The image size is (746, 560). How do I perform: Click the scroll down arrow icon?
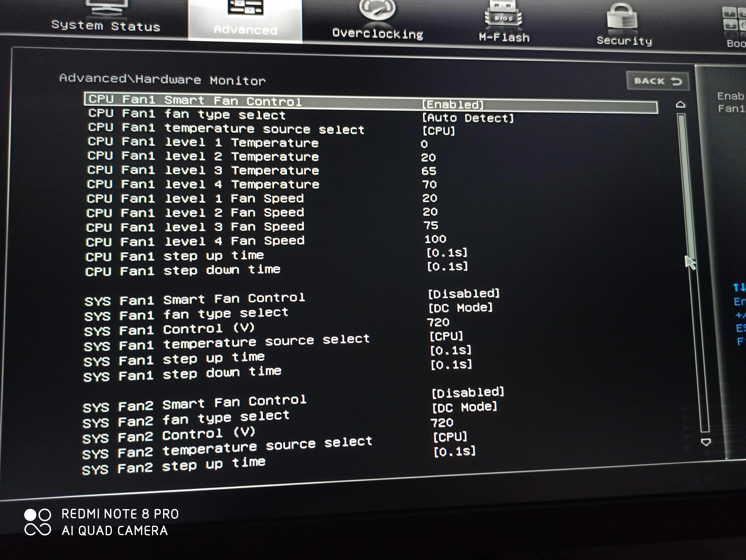point(706,442)
